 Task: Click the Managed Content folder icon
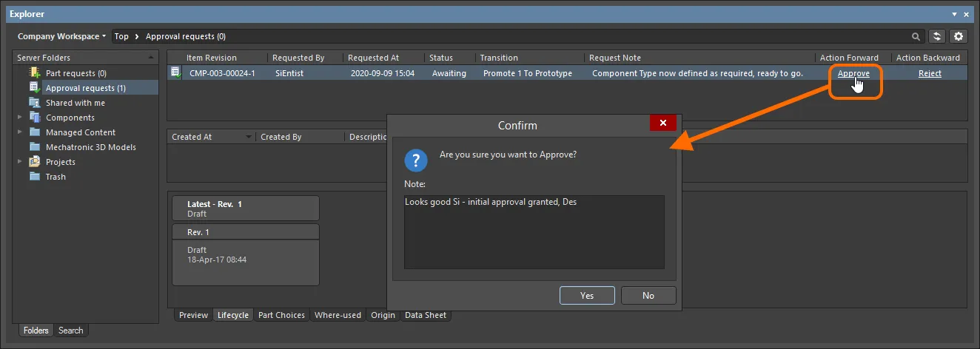pyautogui.click(x=35, y=132)
